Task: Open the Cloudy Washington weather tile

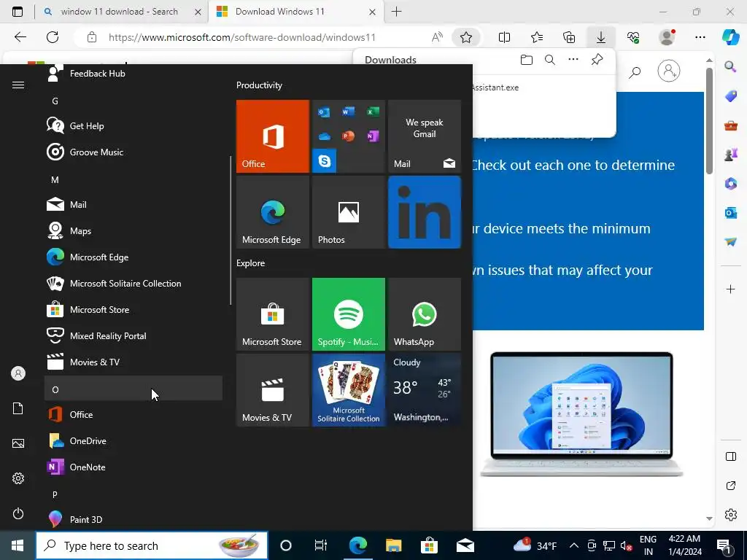Action: (x=425, y=390)
